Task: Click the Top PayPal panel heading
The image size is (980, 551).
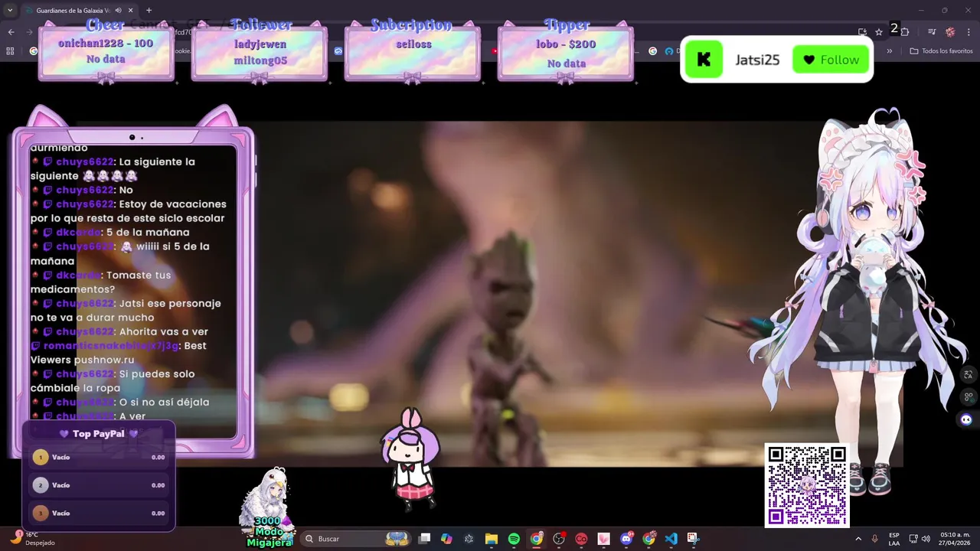Action: [99, 434]
